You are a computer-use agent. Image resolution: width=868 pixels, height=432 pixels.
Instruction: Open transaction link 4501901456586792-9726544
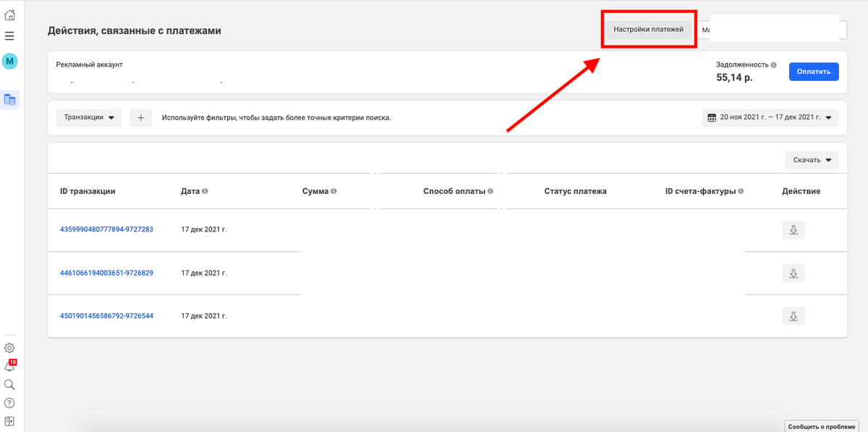point(106,315)
